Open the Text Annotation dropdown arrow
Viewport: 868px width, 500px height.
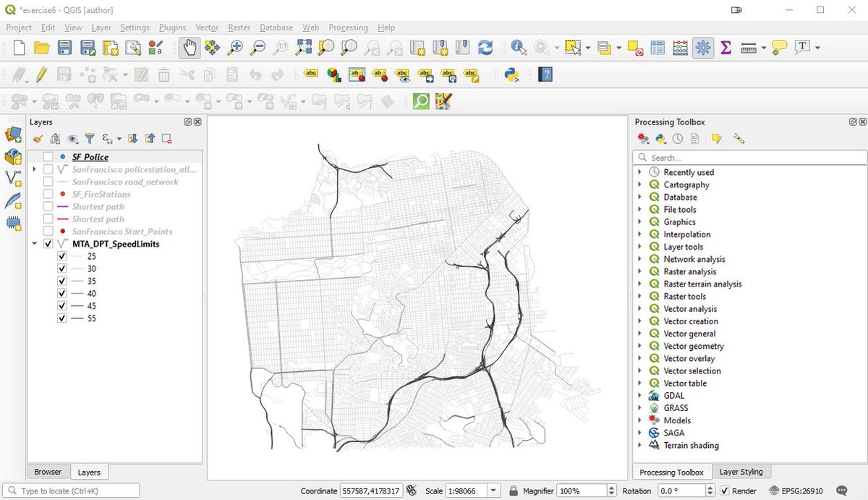coord(817,48)
